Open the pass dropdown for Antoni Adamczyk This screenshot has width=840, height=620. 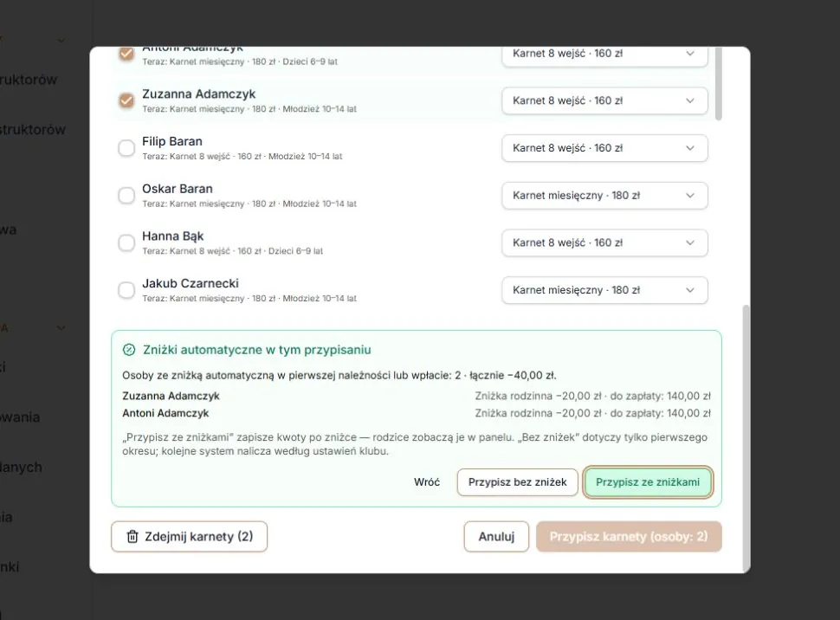tap(604, 55)
